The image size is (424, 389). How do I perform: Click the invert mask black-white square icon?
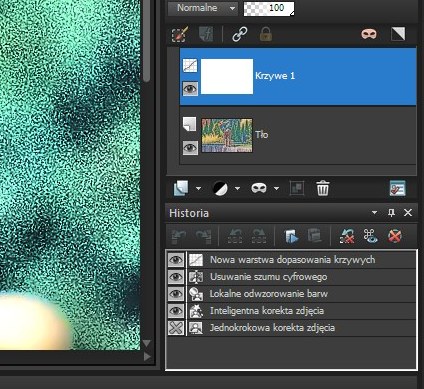coord(398,34)
